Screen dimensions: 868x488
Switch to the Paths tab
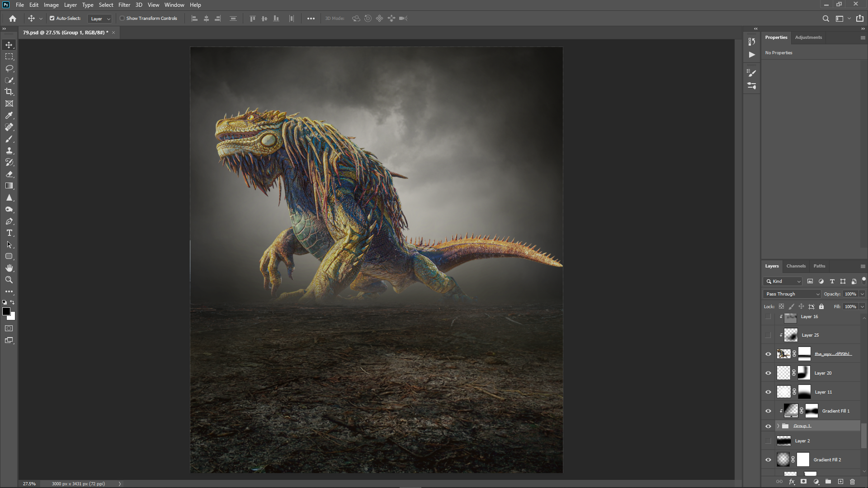click(819, 266)
